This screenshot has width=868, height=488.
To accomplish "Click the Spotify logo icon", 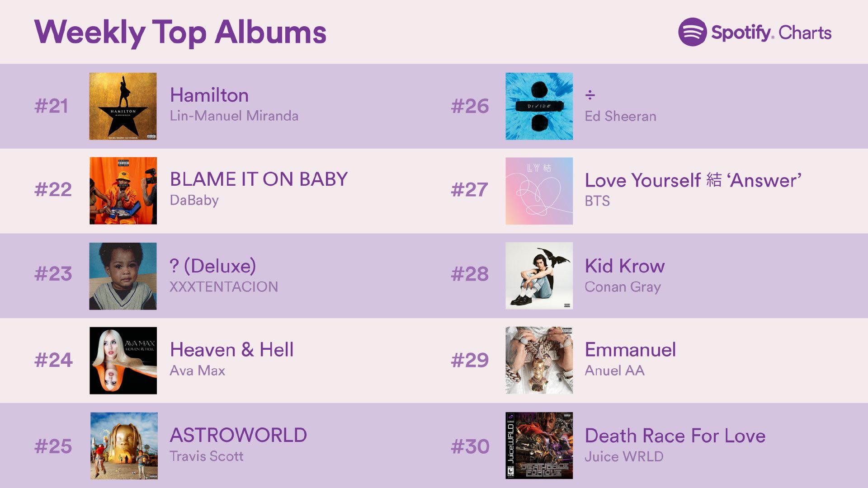I will pos(692,32).
